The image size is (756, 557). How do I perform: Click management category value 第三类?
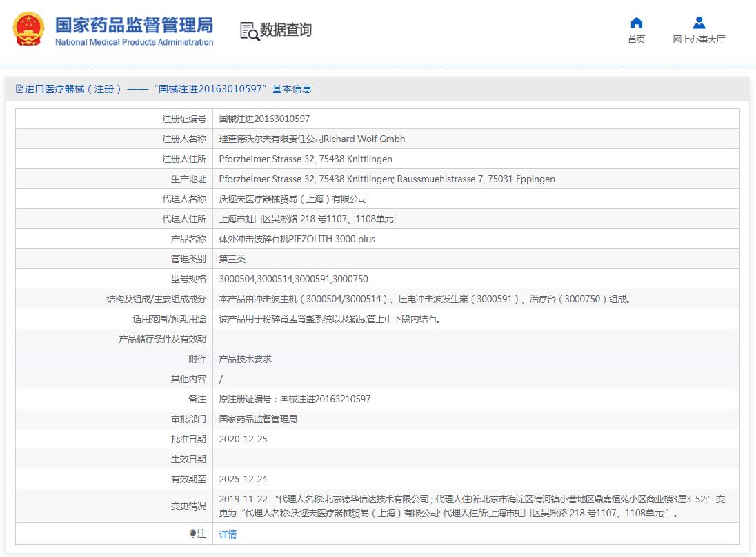click(x=232, y=259)
